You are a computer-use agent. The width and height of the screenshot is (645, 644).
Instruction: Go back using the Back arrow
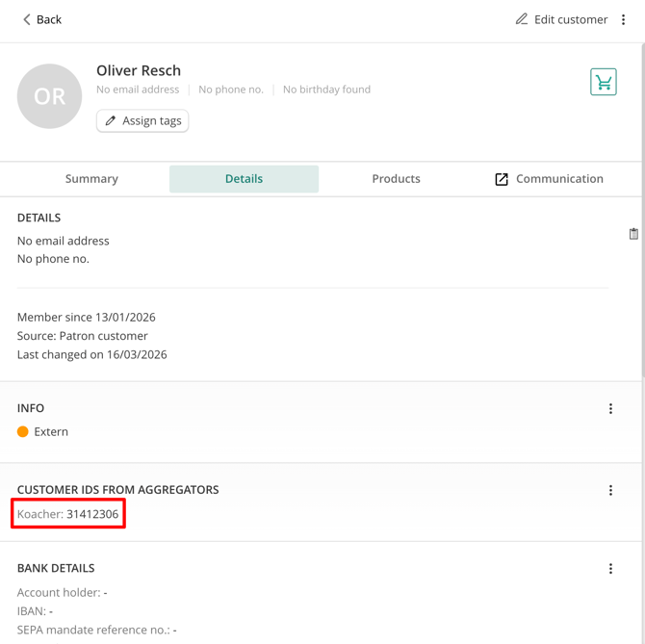[x=41, y=19]
